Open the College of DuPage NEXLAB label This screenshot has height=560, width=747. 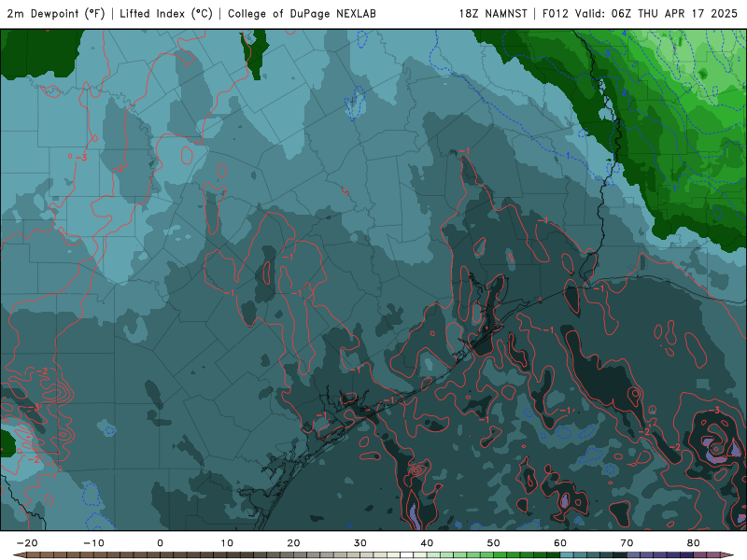[302, 14]
